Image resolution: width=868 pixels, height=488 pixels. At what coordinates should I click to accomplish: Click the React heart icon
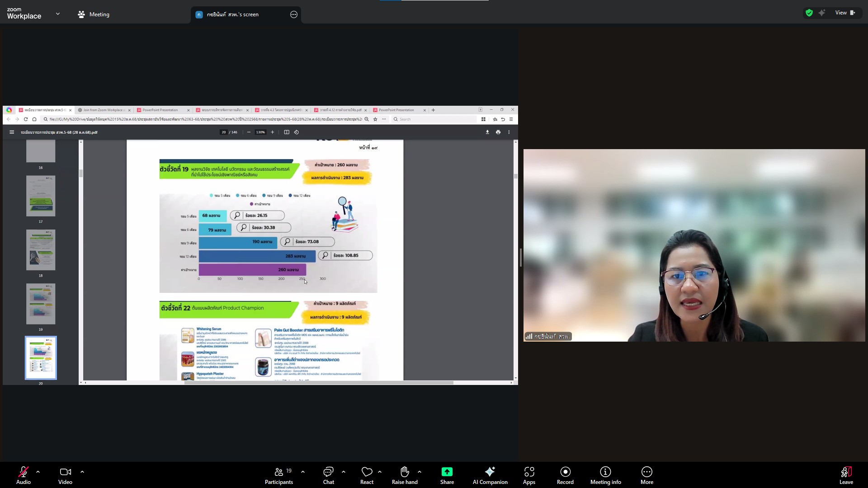[367, 472]
